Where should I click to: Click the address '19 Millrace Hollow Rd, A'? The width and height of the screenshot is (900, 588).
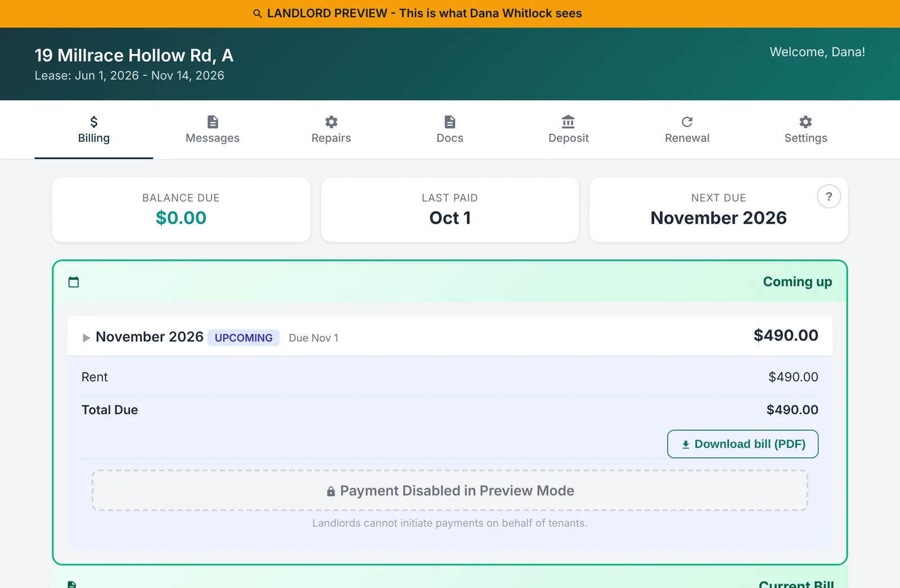pyautogui.click(x=134, y=55)
